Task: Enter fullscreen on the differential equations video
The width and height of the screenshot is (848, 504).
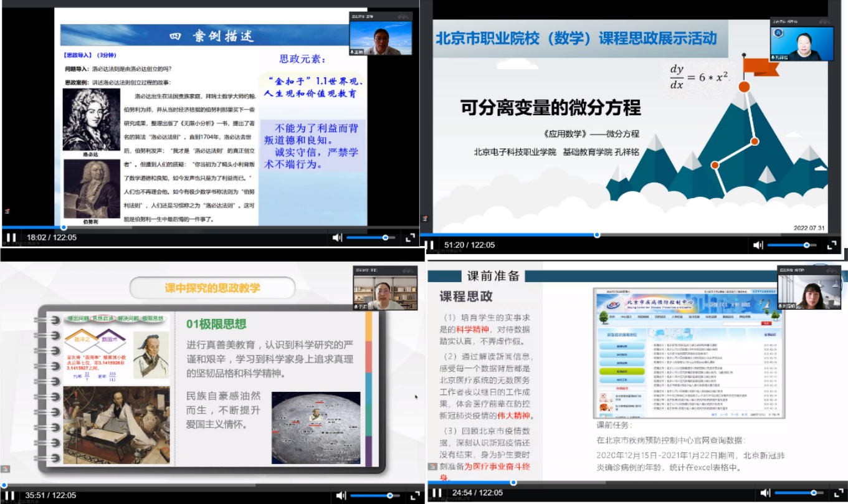Action: coord(833,245)
